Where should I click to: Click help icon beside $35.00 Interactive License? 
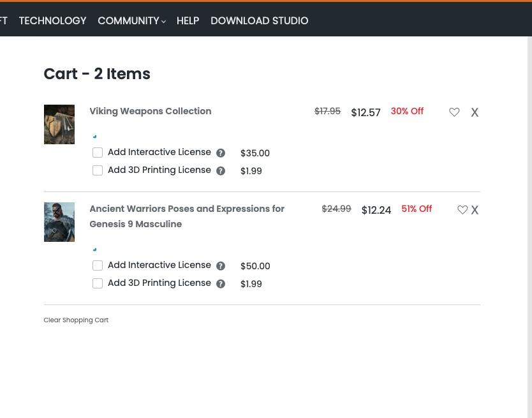click(x=221, y=153)
